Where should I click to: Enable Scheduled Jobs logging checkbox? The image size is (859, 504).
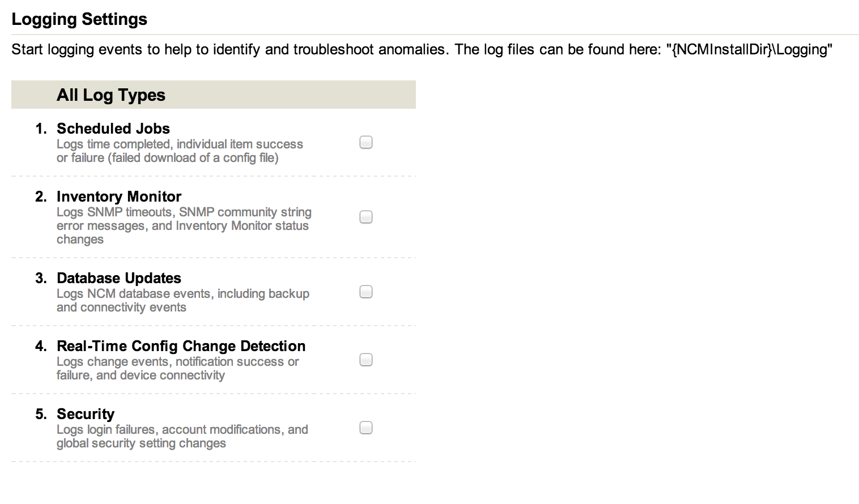click(x=366, y=142)
